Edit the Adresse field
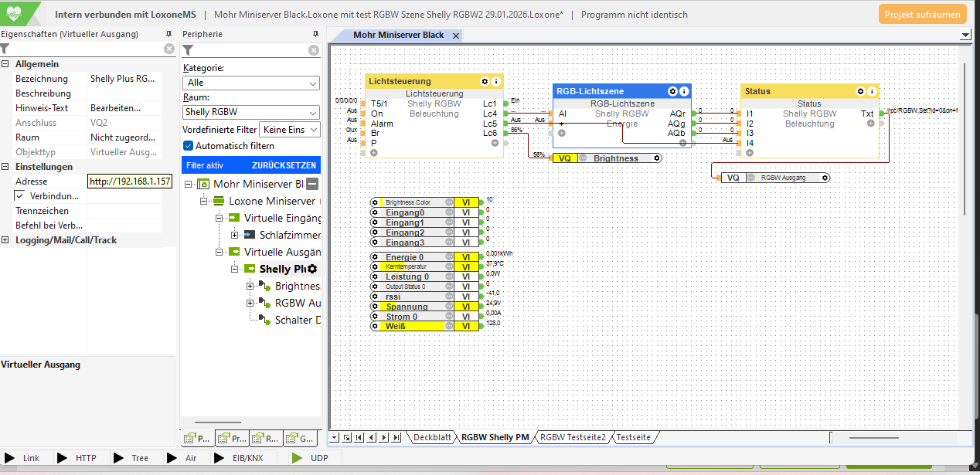980x475 pixels. coord(129,182)
